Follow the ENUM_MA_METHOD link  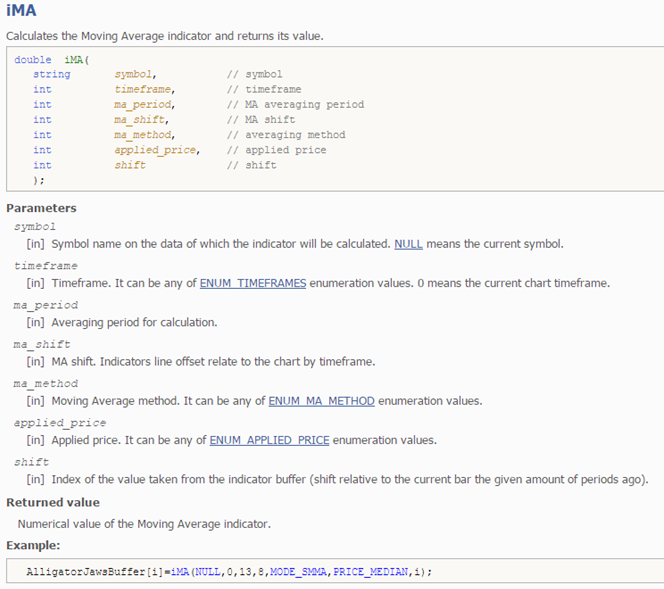321,401
